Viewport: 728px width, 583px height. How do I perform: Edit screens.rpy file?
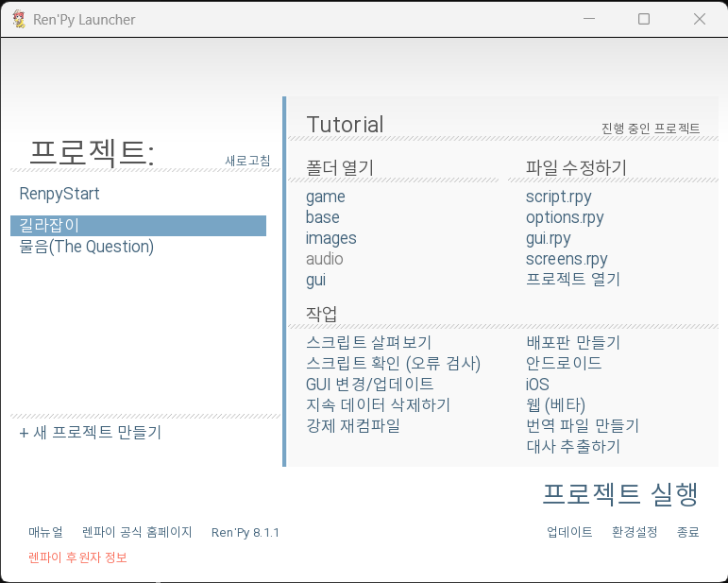point(567,259)
